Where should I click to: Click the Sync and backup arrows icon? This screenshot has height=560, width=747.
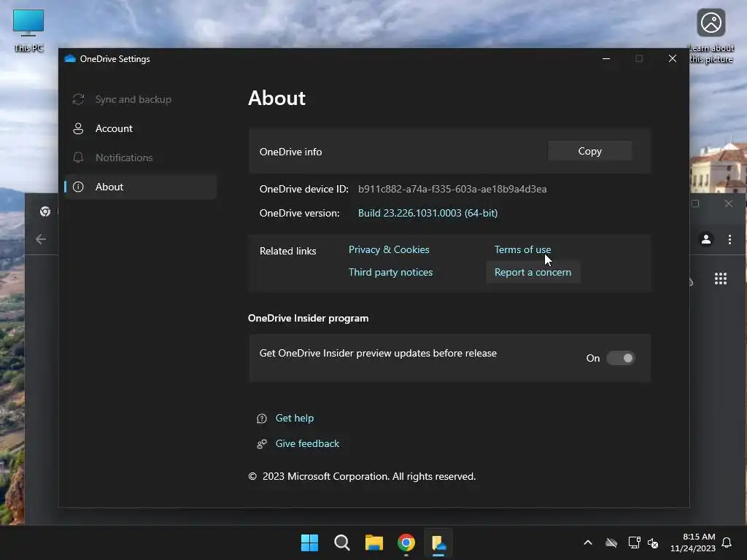pyautogui.click(x=78, y=99)
